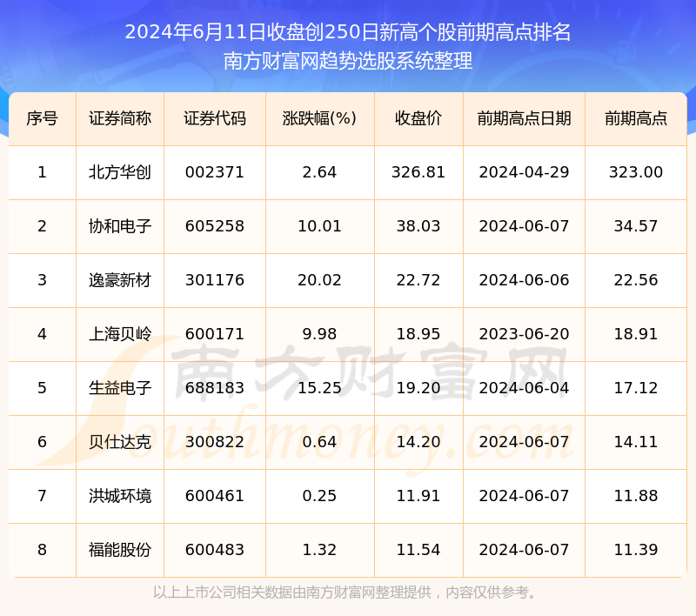Screen dimensions: 696x616
Task: Select stock name 上海贝岭
Action: tap(120, 334)
